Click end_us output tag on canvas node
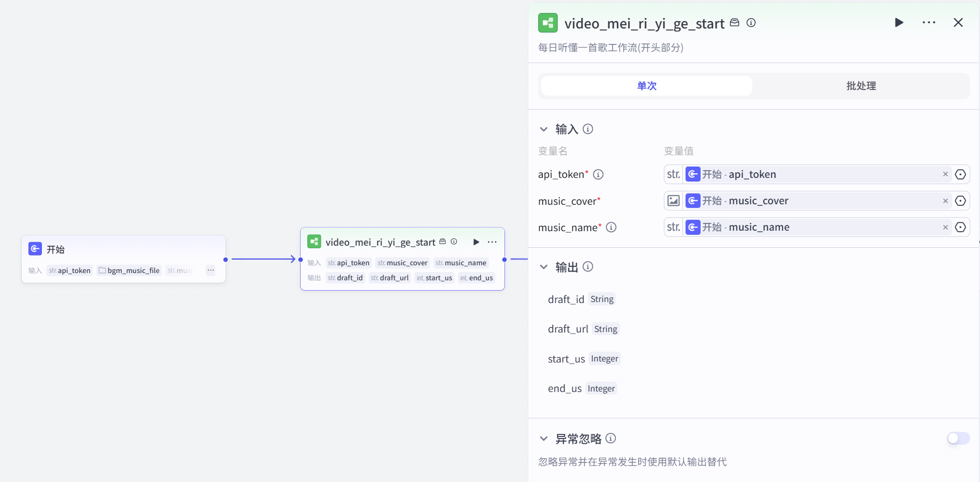The width and height of the screenshot is (980, 482). (x=477, y=278)
